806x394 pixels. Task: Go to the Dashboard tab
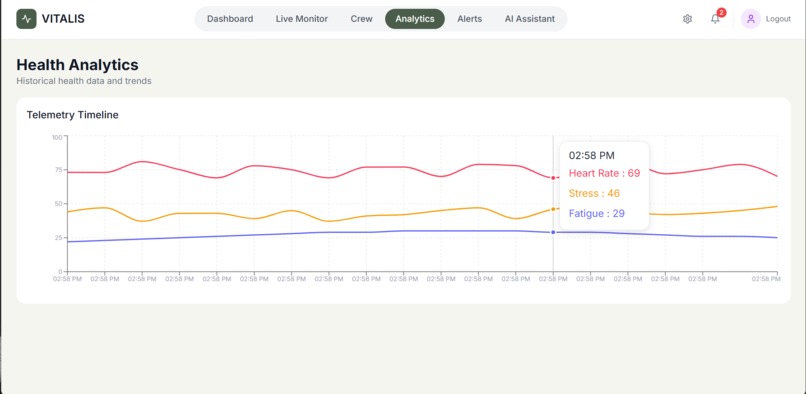(230, 19)
